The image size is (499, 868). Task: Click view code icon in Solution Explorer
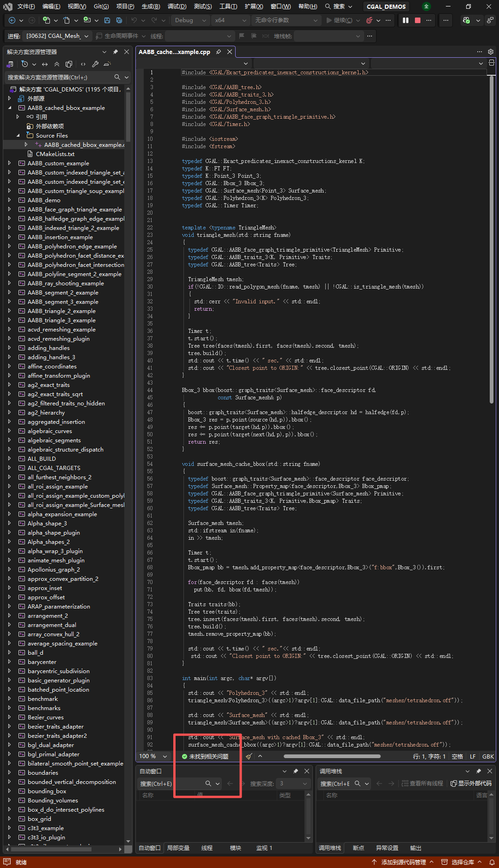pos(83,64)
